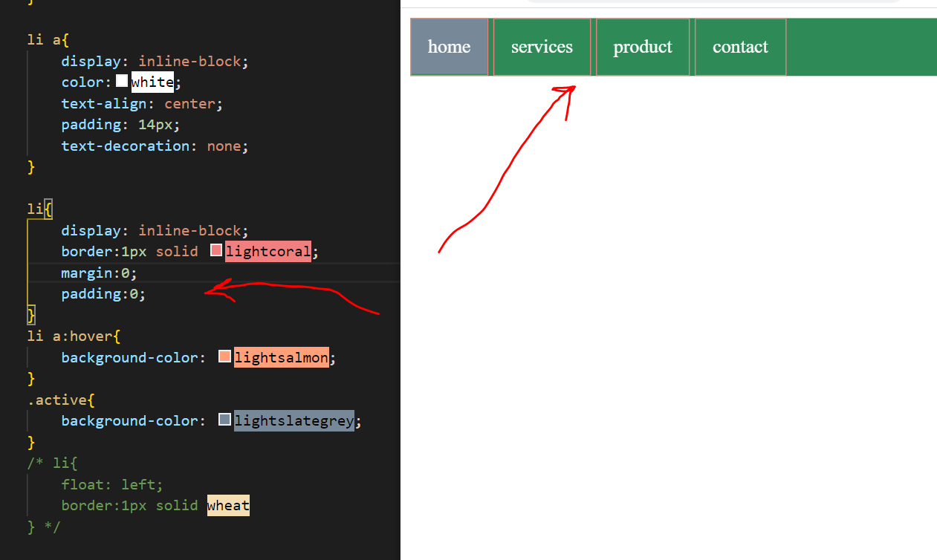
Task: Click the white color swatch
Action: [x=122, y=81]
